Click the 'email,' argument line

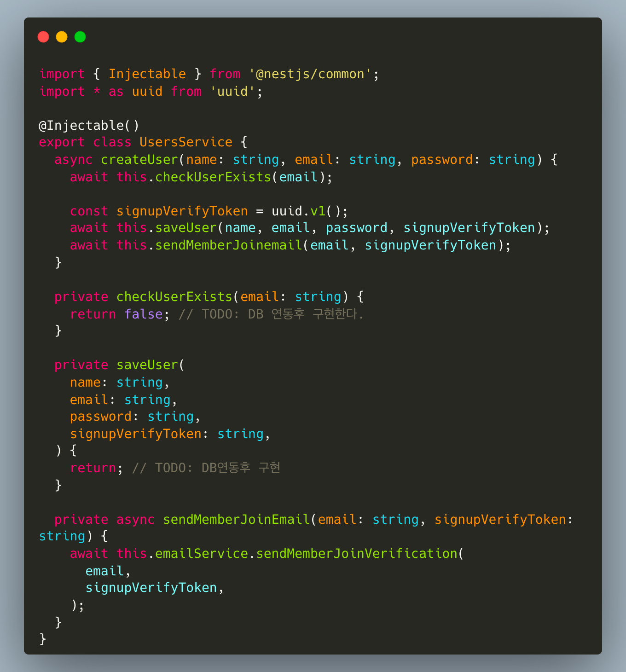tap(108, 571)
